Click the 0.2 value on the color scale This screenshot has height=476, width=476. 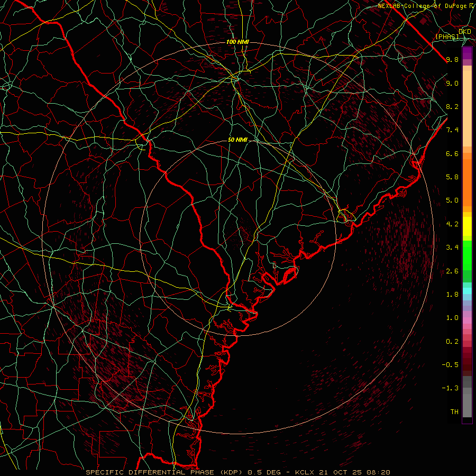452,342
